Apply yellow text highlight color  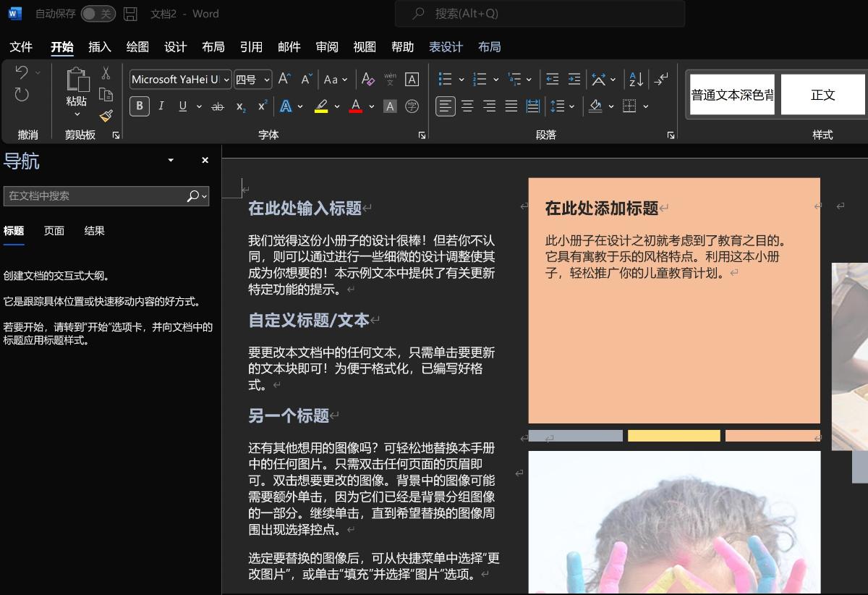click(321, 106)
